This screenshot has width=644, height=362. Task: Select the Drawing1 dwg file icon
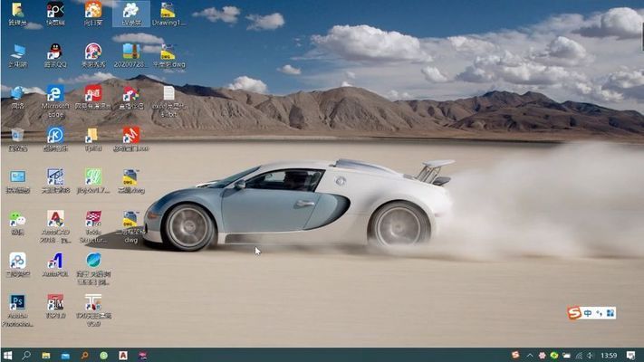pos(168,11)
